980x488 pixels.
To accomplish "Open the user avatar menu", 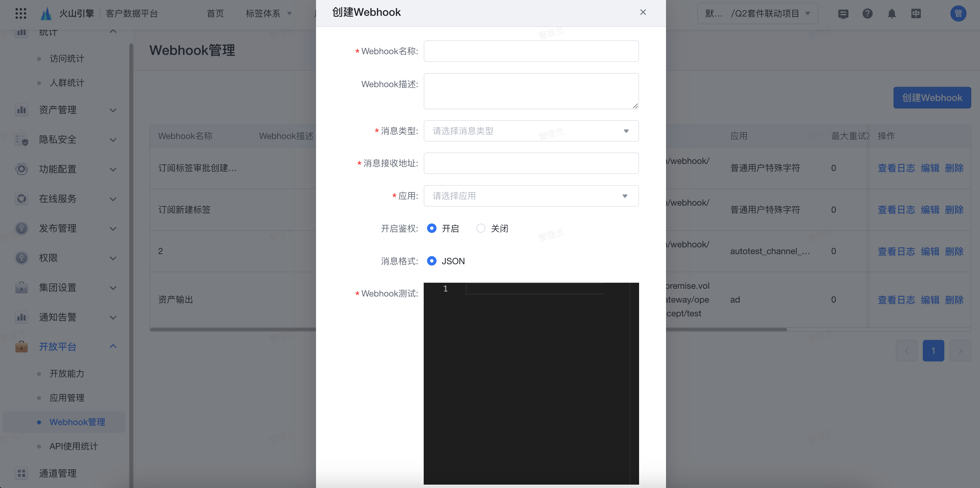I will (x=958, y=14).
